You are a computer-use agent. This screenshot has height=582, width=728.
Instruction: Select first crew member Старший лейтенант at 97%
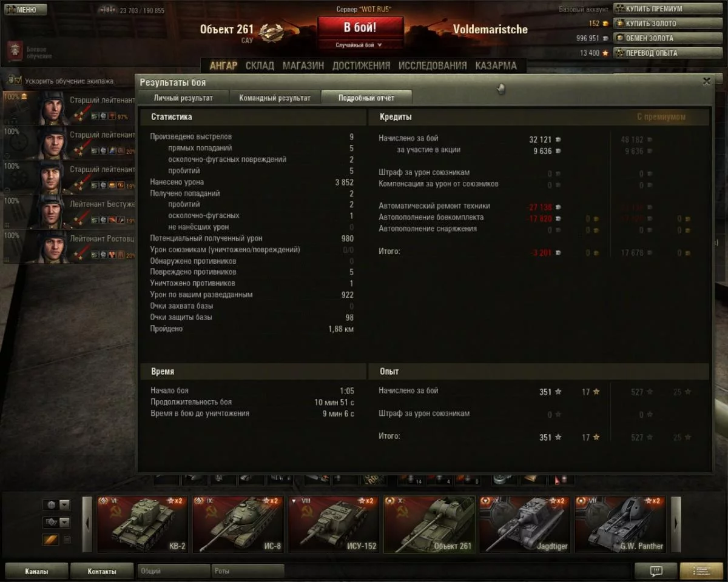click(x=69, y=108)
